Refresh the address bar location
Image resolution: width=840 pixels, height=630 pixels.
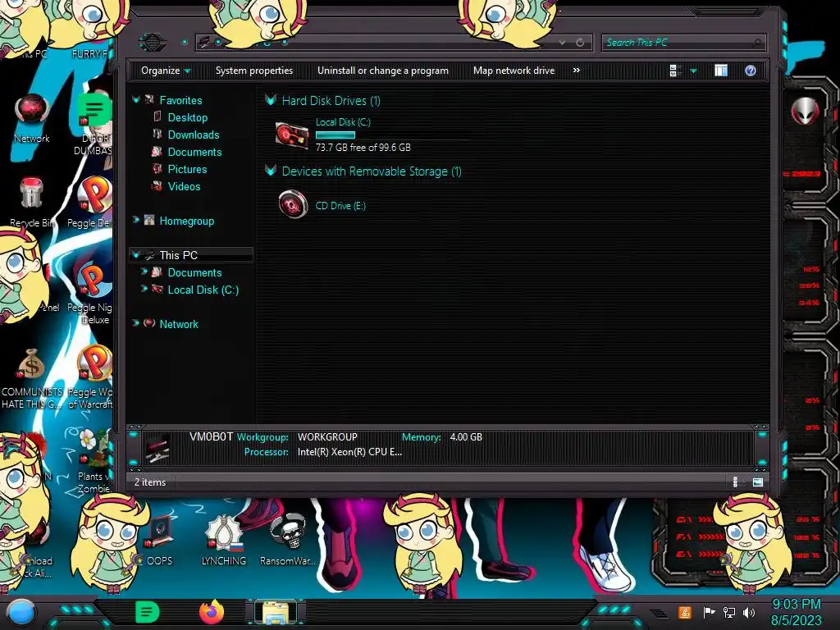coord(580,43)
